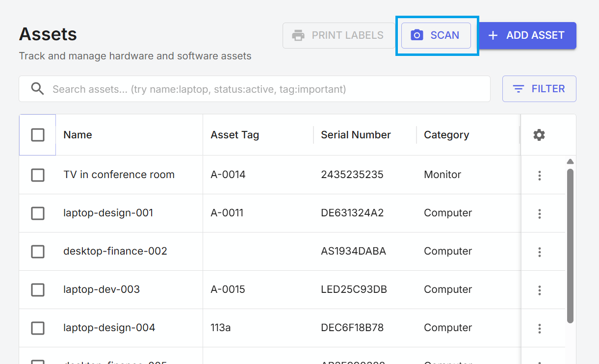
Task: Open actions menu for desktop-finance-002
Action: tap(539, 252)
